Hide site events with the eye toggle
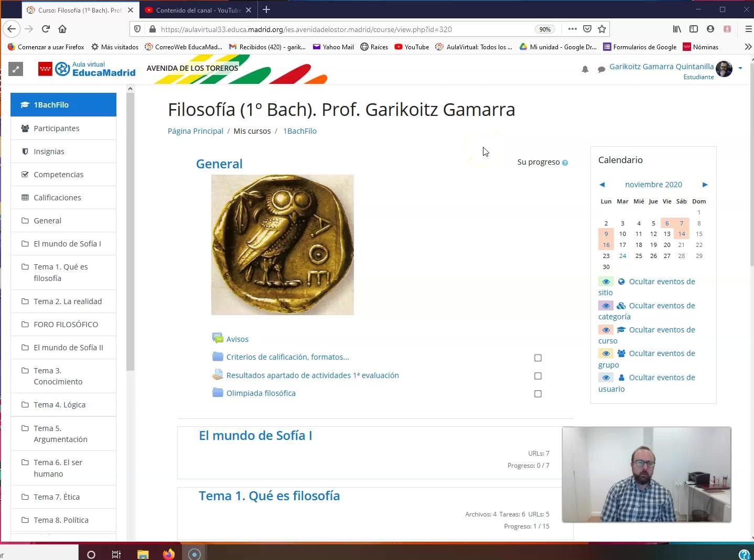The height and width of the screenshot is (560, 754). [606, 282]
